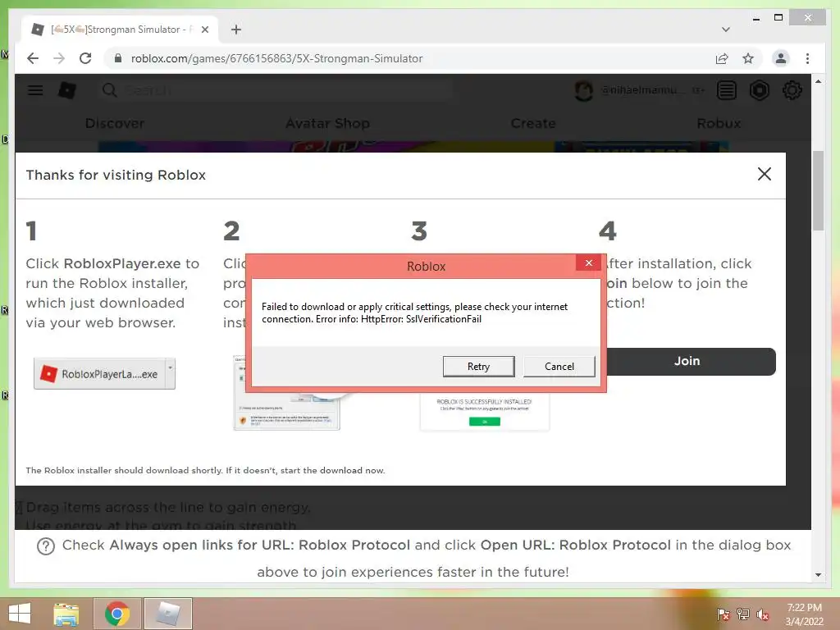Open the Robux menu item
Image resolution: width=840 pixels, height=630 pixels.
pos(719,123)
